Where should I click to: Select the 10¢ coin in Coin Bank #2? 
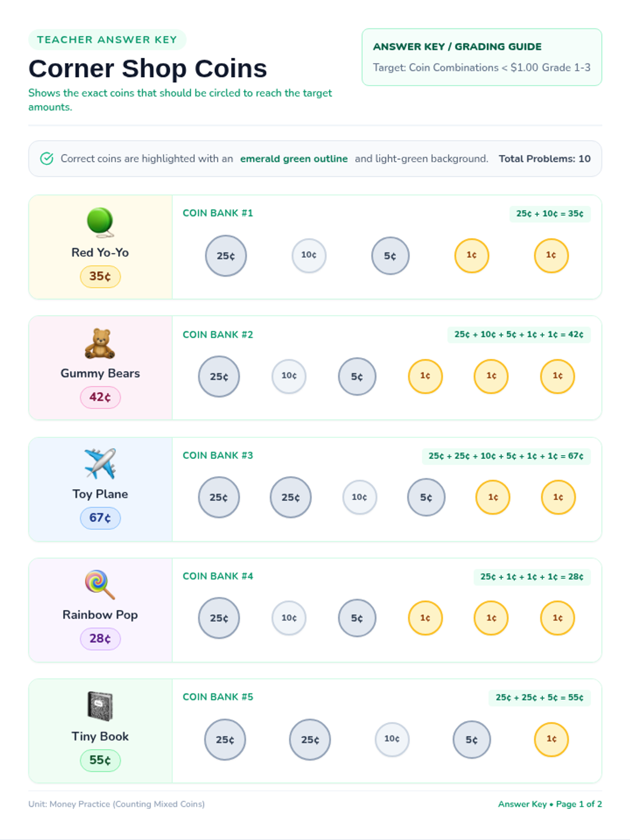[289, 376]
